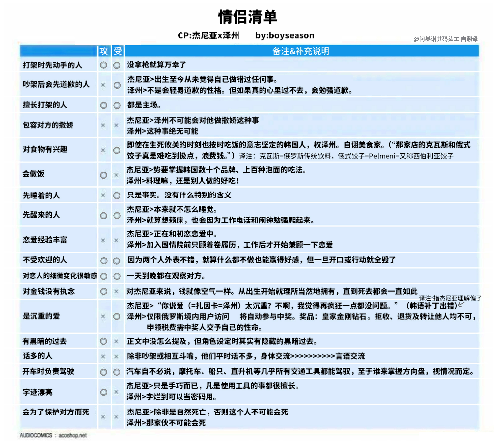Select the line 泽州>字烂到可以当密码用。
The height and width of the screenshot is (448, 498).
(x=172, y=397)
